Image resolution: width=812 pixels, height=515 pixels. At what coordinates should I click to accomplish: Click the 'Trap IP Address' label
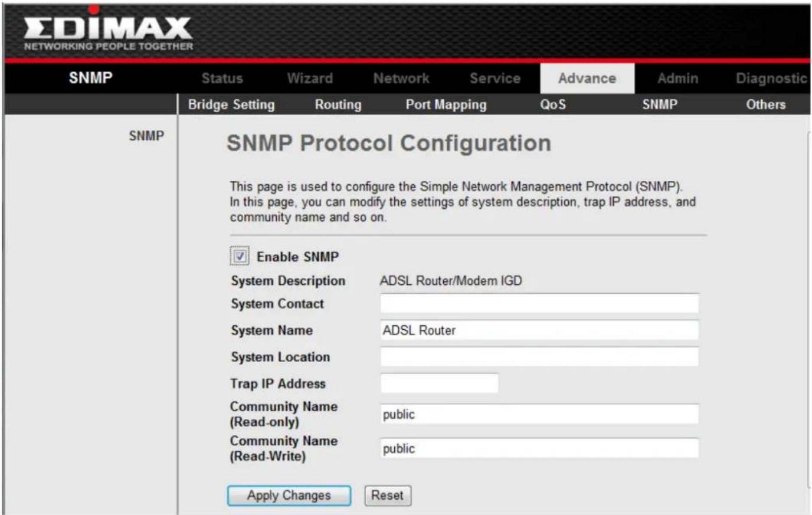pyautogui.click(x=278, y=383)
